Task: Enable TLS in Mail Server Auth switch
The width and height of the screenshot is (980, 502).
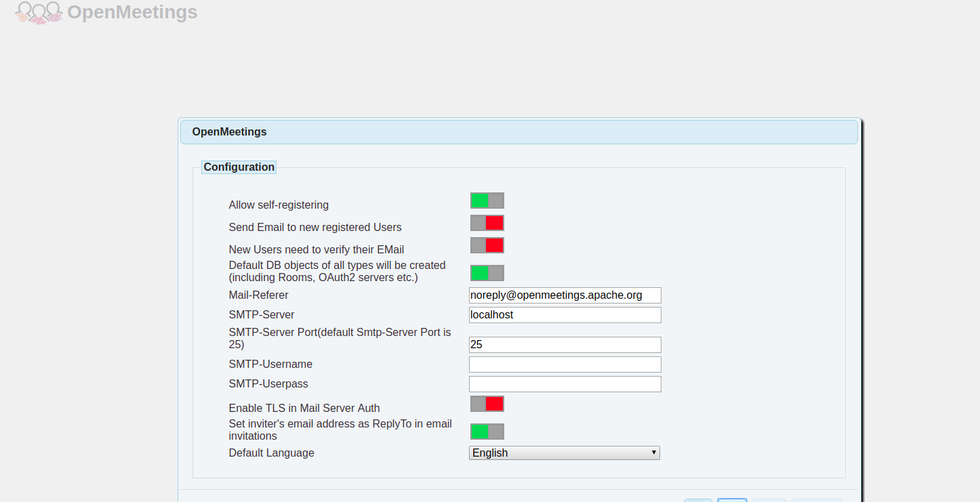Action: tap(487, 404)
